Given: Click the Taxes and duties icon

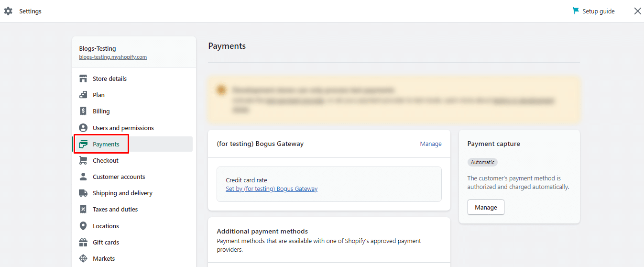Looking at the screenshot, I should pos(83,209).
